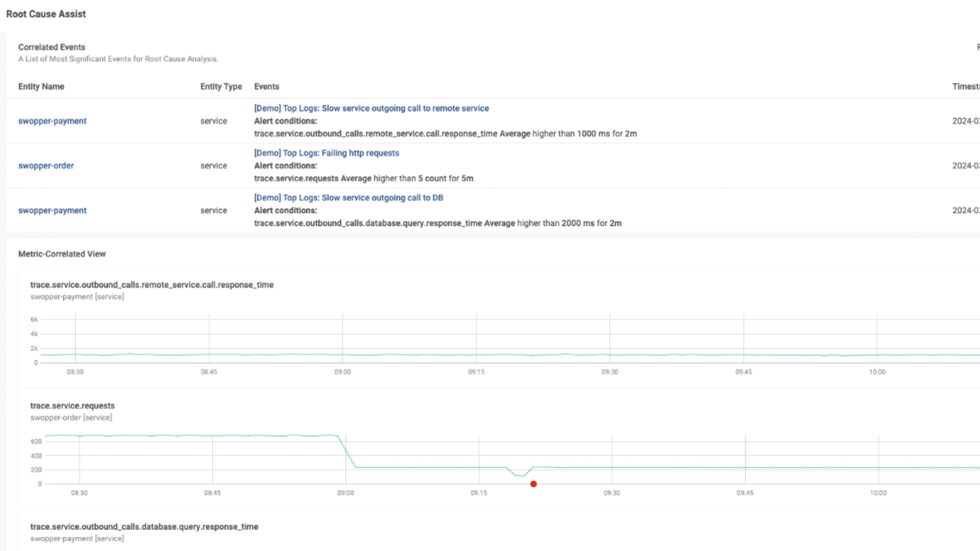Open swopper-payment entity in third row
980x551 pixels.
pyautogui.click(x=52, y=210)
